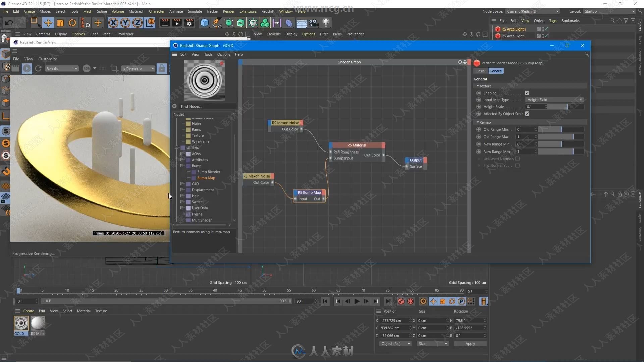This screenshot has width=644, height=362.
Task: Click the MoGraph Cloner green cubes icon
Action: tap(265, 23)
